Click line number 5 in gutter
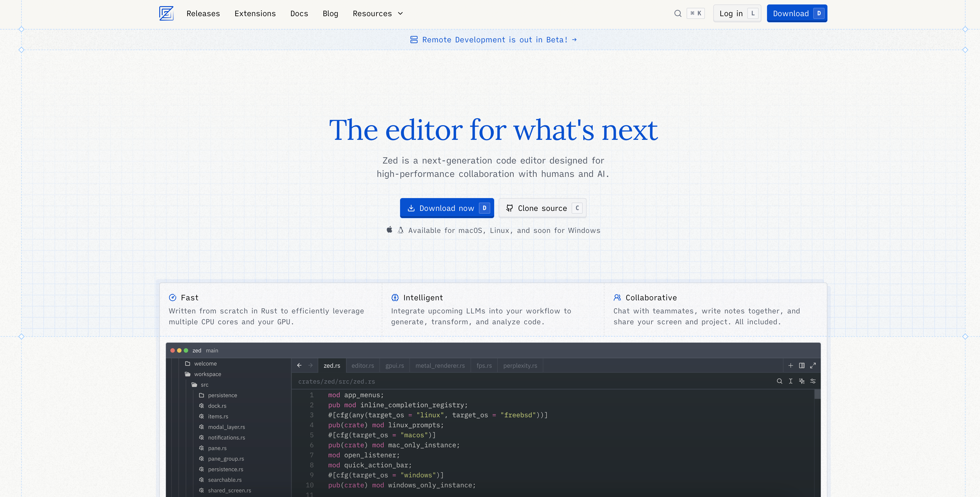Image resolution: width=980 pixels, height=497 pixels. (312, 435)
